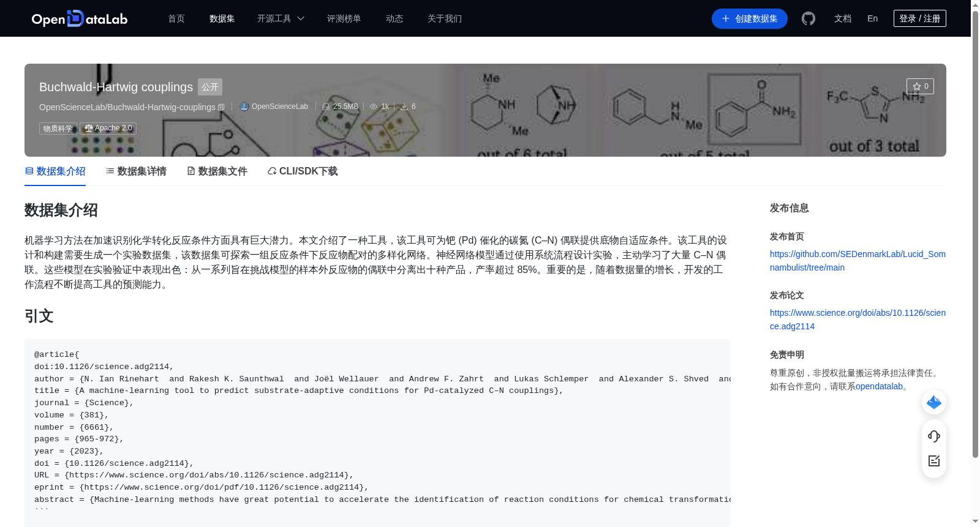This screenshot has width=980, height=527.
Task: Open 数据集 in top navigation
Action: (x=222, y=19)
